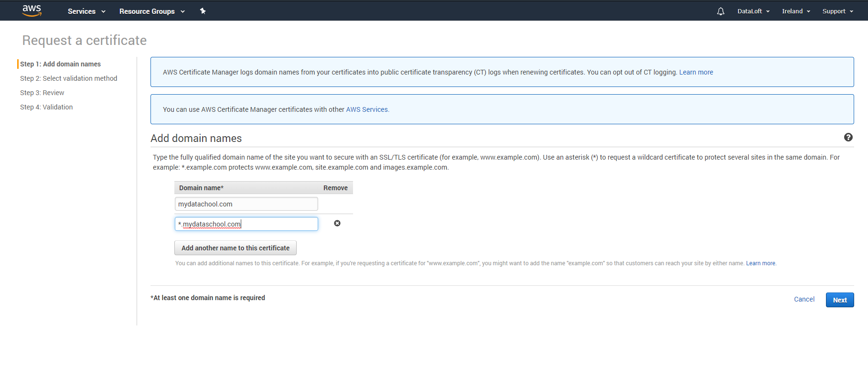Open the Support menu
The width and height of the screenshot is (868, 368).
pyautogui.click(x=837, y=11)
